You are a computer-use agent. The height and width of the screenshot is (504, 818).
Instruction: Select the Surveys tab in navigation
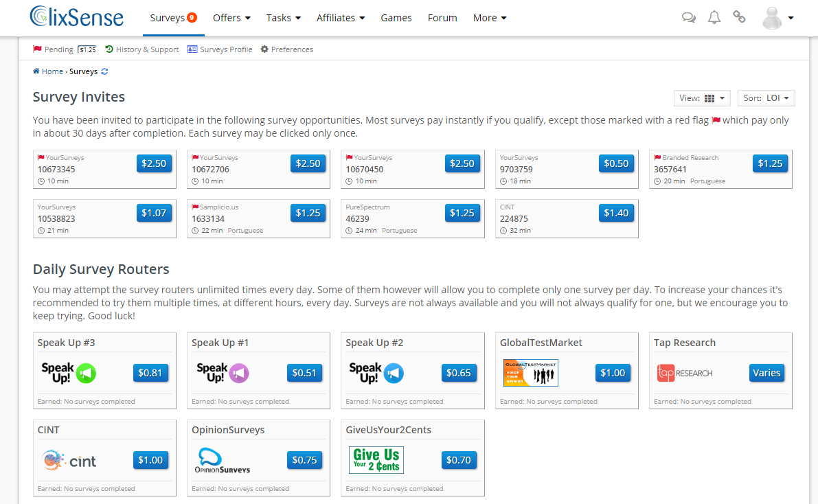point(173,18)
